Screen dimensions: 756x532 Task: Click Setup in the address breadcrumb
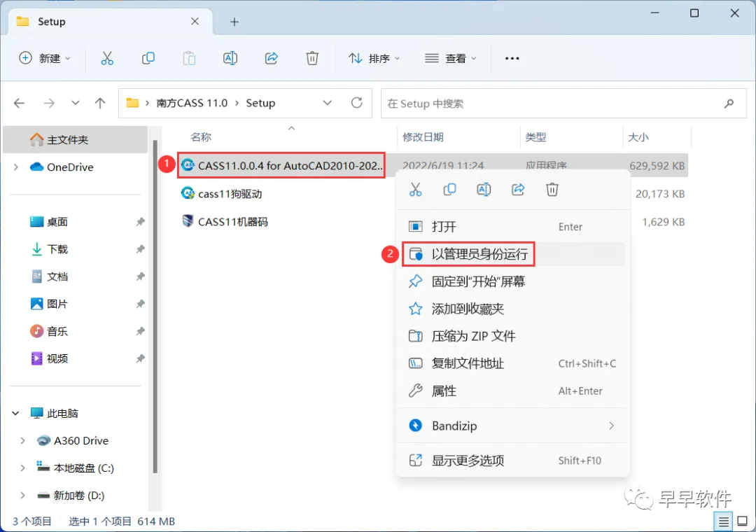[x=260, y=103]
